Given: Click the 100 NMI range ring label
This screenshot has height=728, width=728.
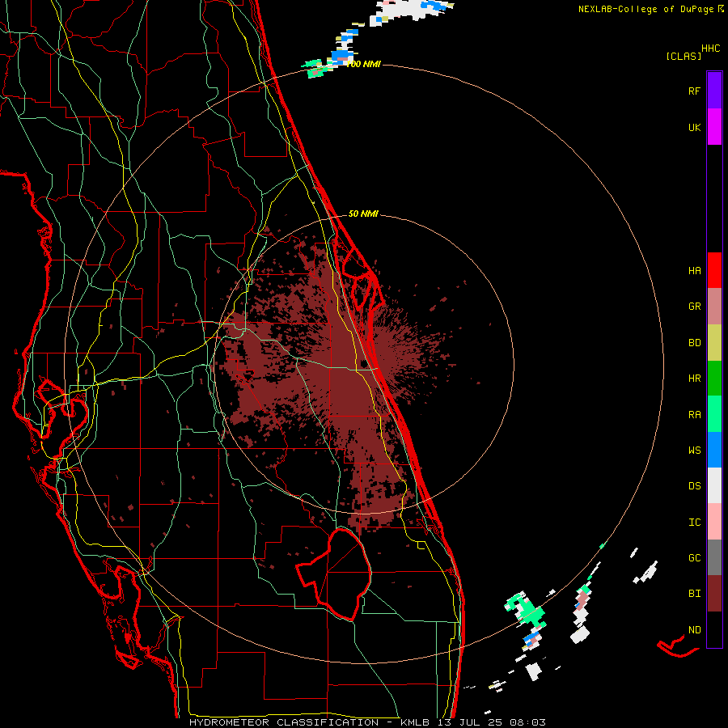Looking at the screenshot, I should point(363,64).
